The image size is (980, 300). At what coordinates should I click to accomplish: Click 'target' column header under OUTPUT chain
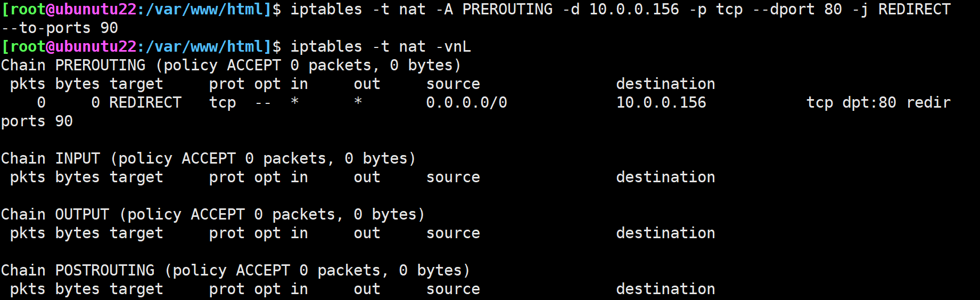pyautogui.click(x=136, y=233)
